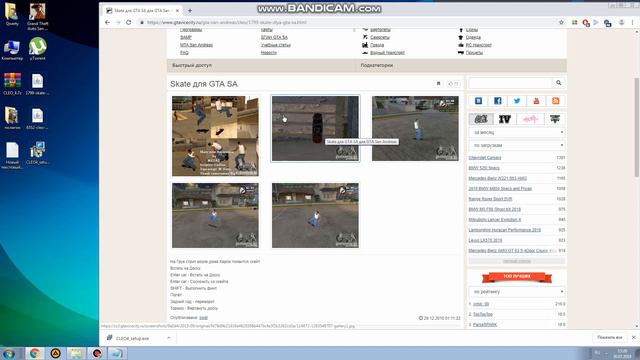Screen dimensions: 640x360
Task: Open CLEO_4.7z archive on desktop
Action: [12, 84]
